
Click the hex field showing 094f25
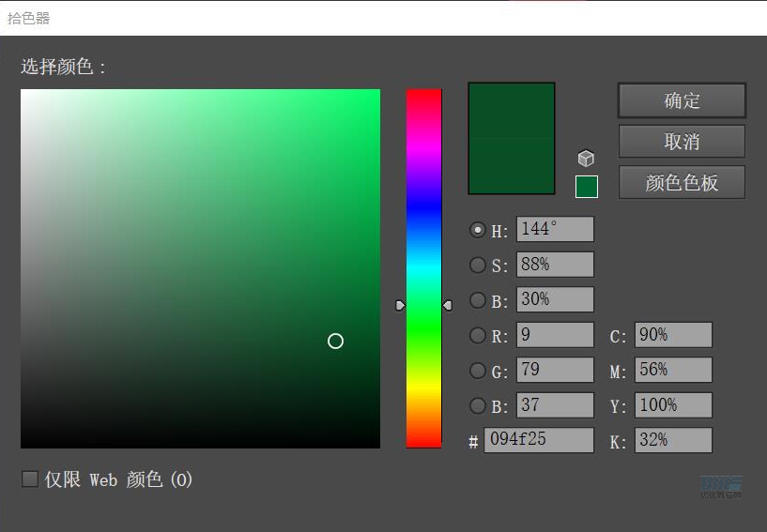[x=538, y=440]
